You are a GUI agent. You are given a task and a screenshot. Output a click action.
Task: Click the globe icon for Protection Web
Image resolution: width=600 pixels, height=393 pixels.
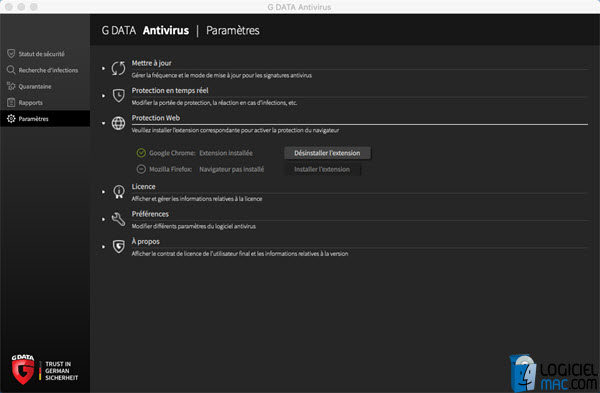tap(118, 123)
